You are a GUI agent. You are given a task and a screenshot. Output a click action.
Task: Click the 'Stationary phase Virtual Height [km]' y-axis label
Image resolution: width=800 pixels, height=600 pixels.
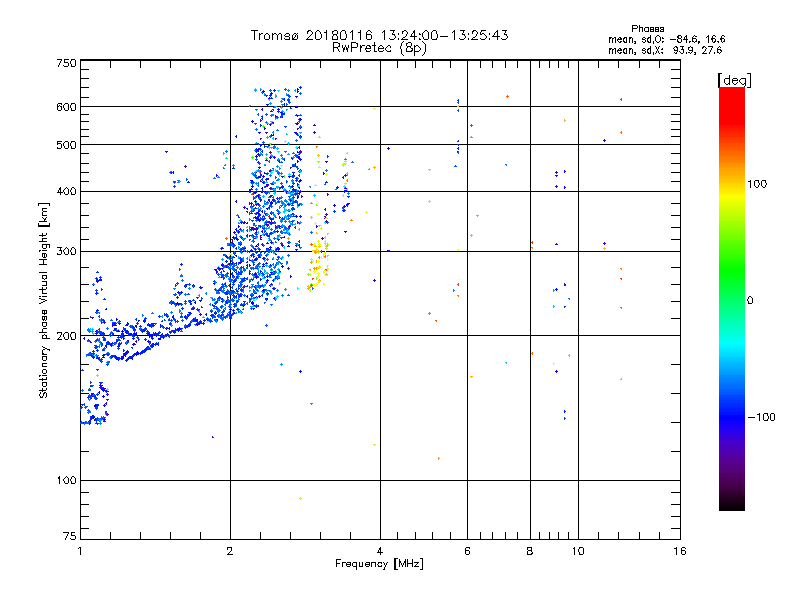click(43, 300)
